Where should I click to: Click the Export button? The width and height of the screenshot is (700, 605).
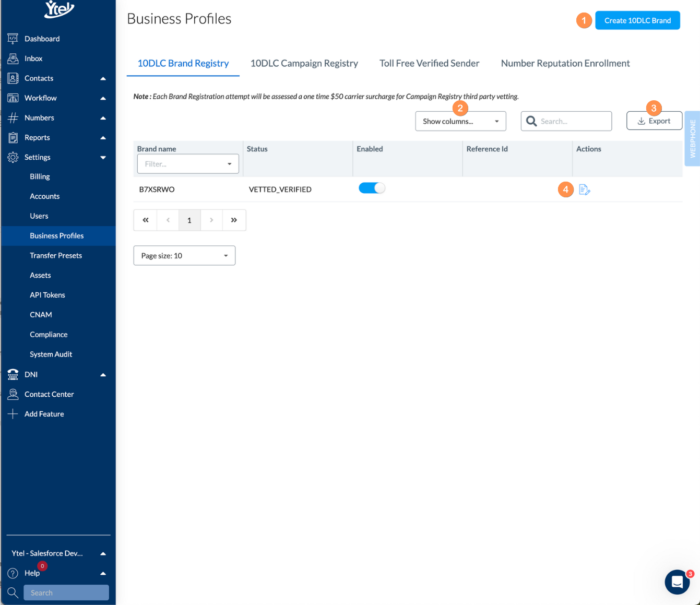654,121
